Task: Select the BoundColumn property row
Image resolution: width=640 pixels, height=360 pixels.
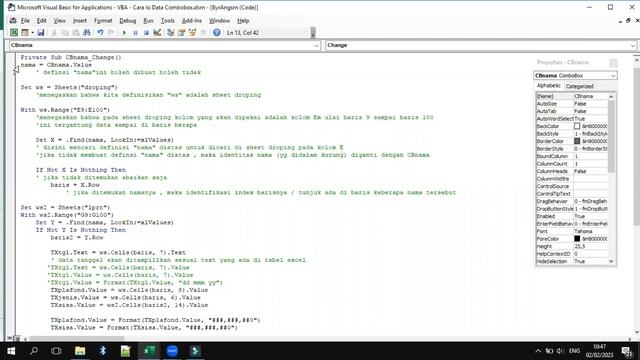Action: coord(572,156)
